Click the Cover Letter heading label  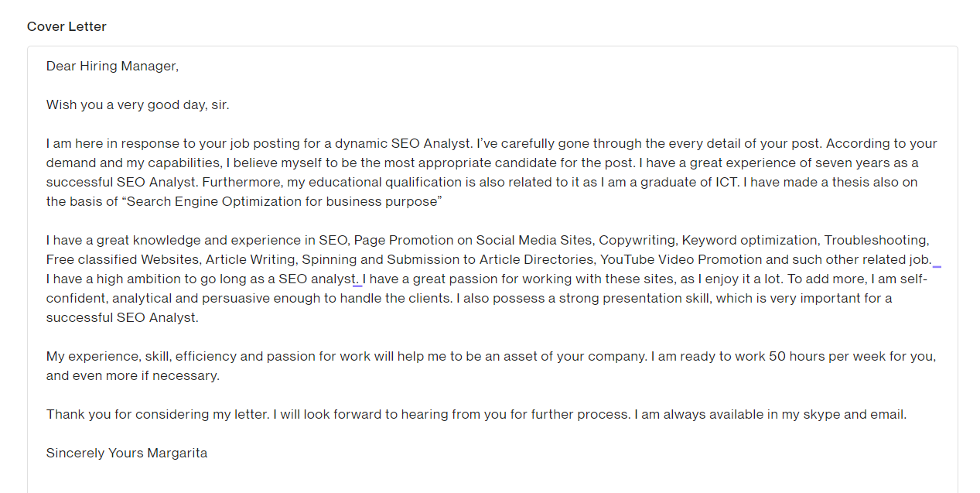67,26
